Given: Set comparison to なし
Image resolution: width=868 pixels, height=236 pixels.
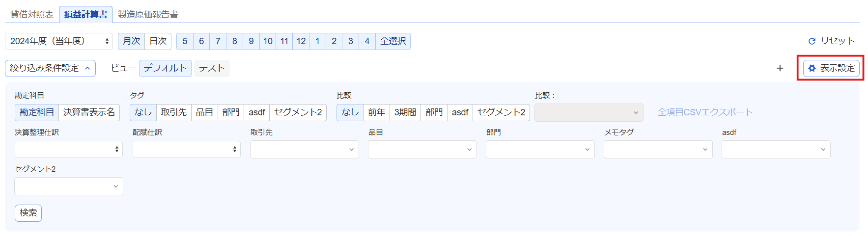Looking at the screenshot, I should point(350,112).
